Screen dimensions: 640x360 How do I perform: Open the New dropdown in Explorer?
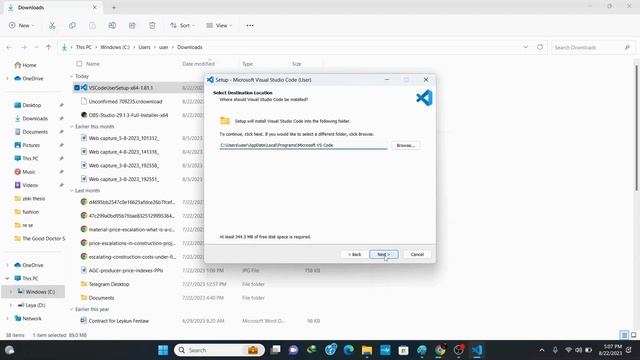[22, 25]
